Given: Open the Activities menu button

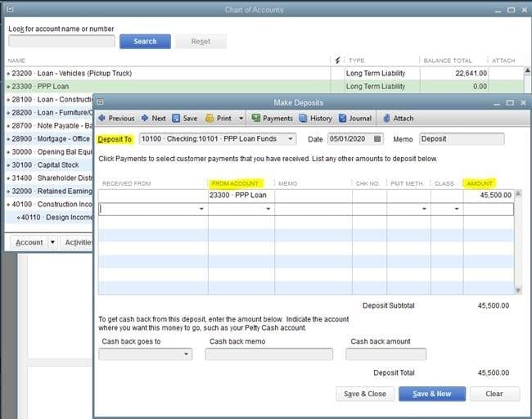Looking at the screenshot, I should [77, 242].
